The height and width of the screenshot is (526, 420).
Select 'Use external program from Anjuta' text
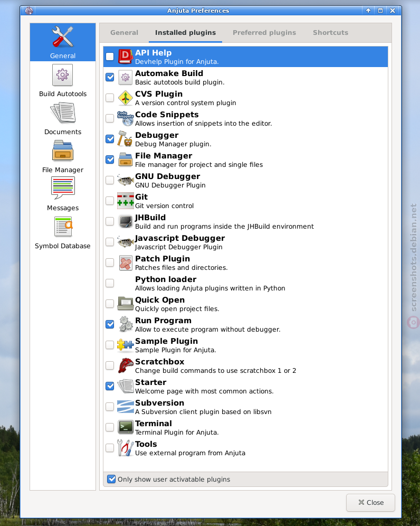pos(190,453)
